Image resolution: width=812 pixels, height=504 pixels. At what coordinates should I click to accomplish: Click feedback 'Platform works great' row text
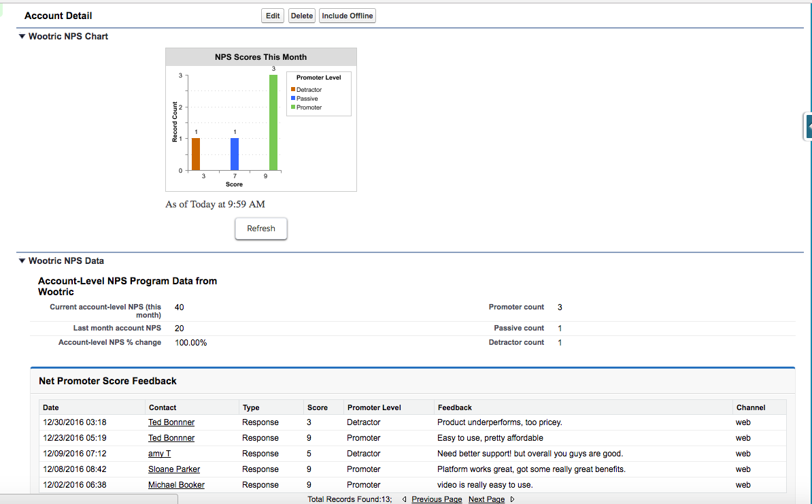click(x=531, y=469)
